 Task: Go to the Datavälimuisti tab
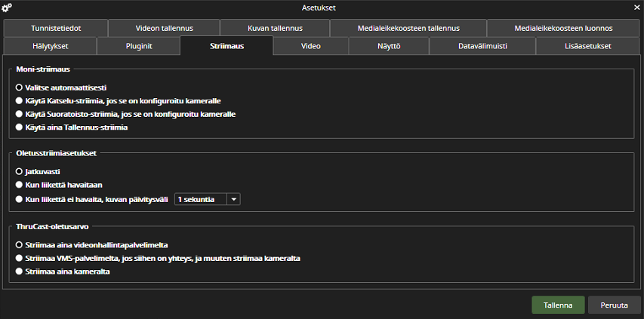[x=482, y=46]
